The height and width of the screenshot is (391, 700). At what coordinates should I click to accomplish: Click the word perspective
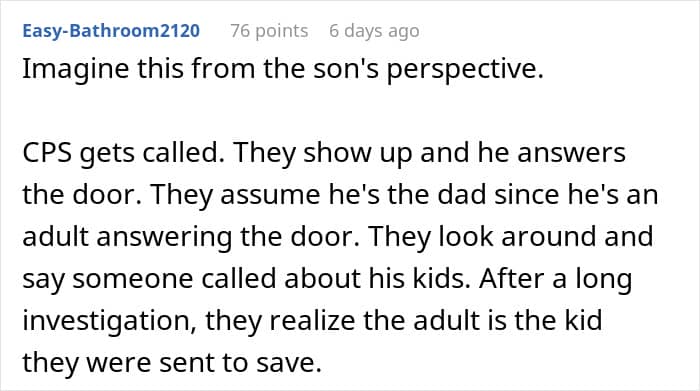(x=465, y=71)
